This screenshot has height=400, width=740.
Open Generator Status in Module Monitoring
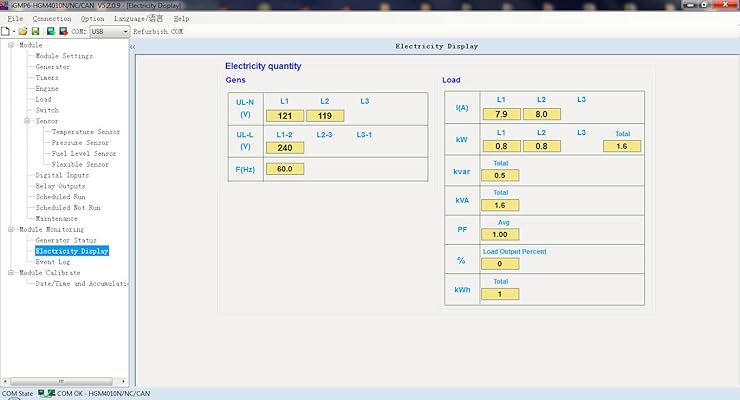click(66, 241)
